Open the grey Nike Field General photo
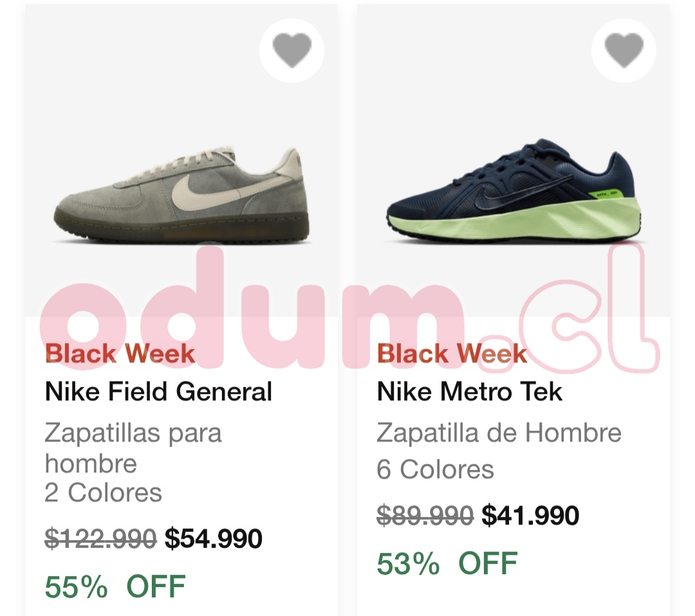Viewport: 695px width, 616px height. 181,195
